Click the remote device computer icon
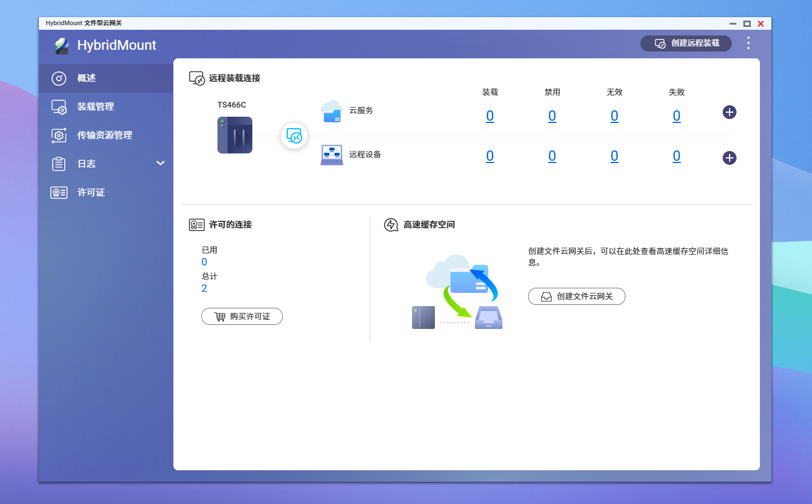The height and width of the screenshot is (504, 812). tap(331, 155)
